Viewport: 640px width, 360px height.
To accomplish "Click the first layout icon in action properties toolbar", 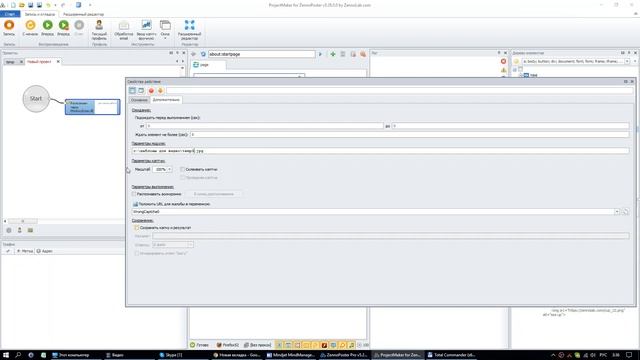I will click(132, 91).
